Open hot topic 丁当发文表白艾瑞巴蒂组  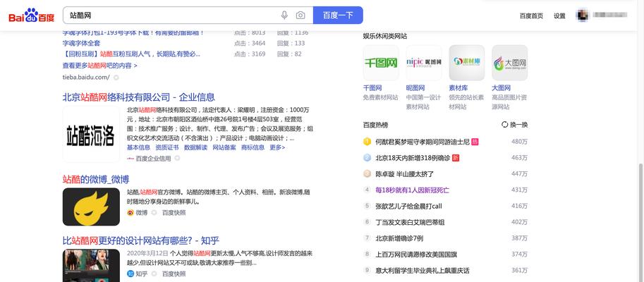click(x=410, y=222)
